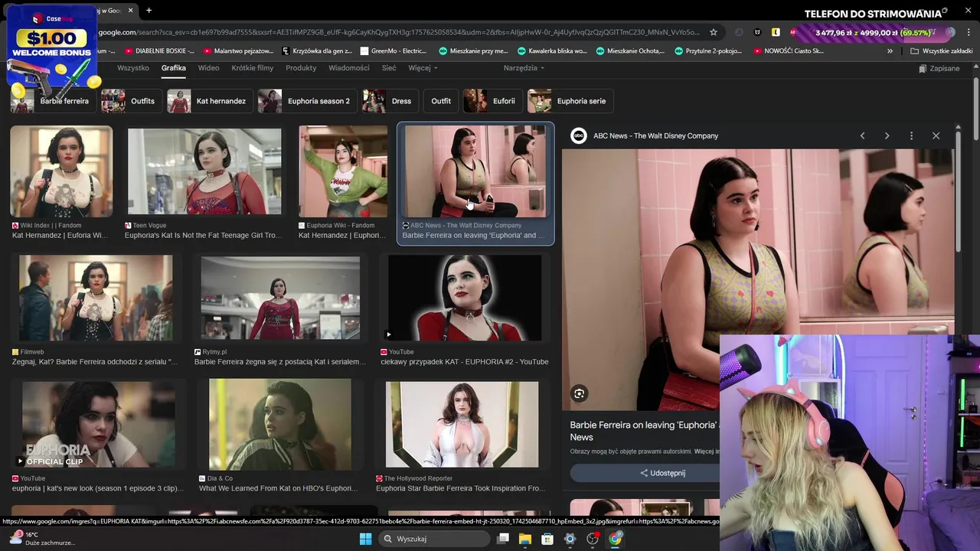Click the ABC News favicon in preview header
Screen dimensions: 980x551
point(579,135)
